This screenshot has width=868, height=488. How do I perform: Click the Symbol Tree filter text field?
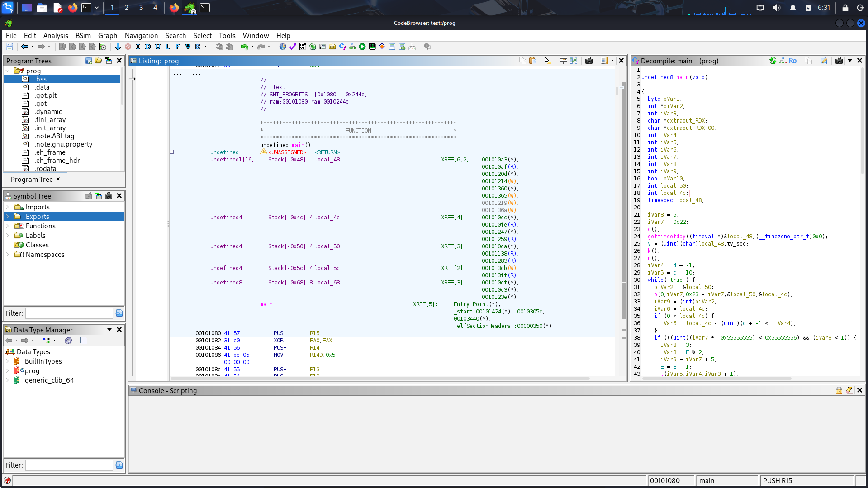pyautogui.click(x=69, y=313)
